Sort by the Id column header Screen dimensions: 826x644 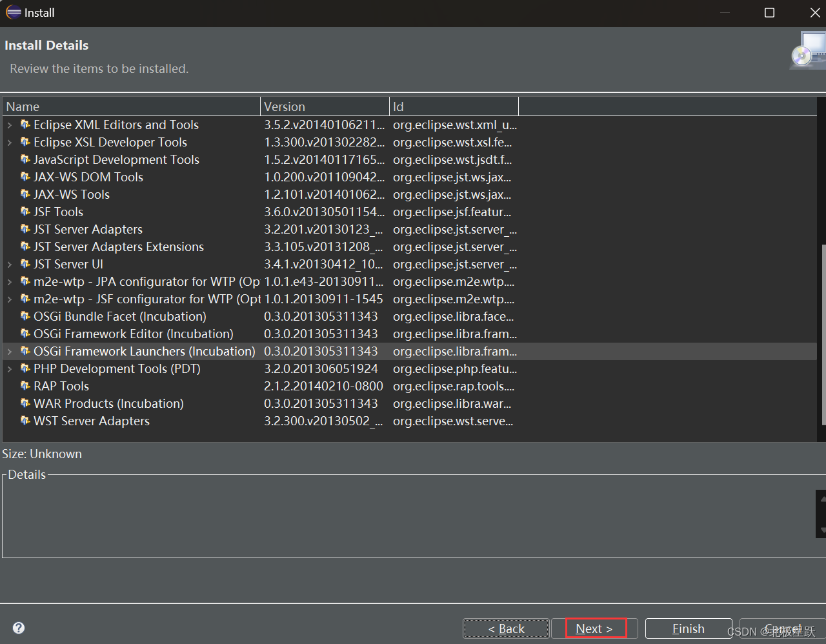(x=454, y=106)
